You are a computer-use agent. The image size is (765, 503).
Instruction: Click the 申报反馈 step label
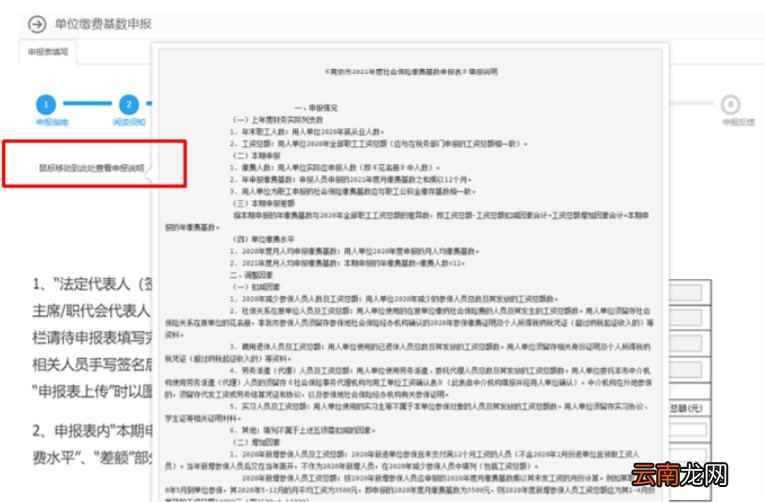[x=738, y=122]
